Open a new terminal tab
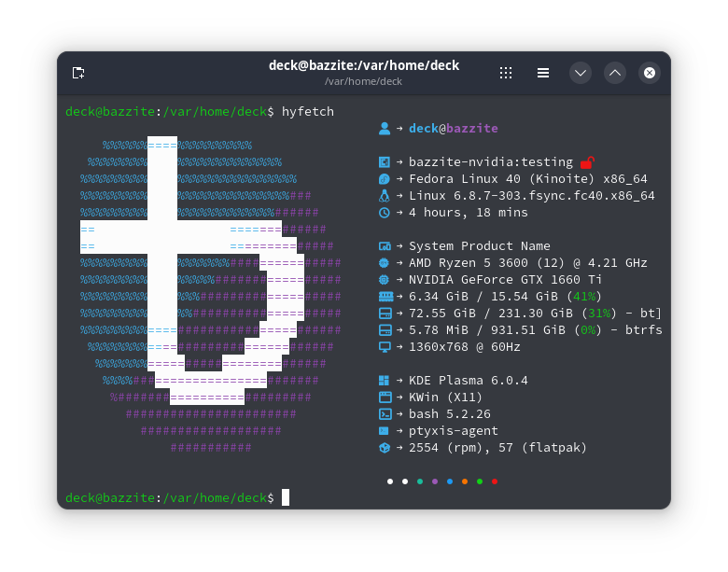The width and height of the screenshot is (728, 572). (x=78, y=73)
